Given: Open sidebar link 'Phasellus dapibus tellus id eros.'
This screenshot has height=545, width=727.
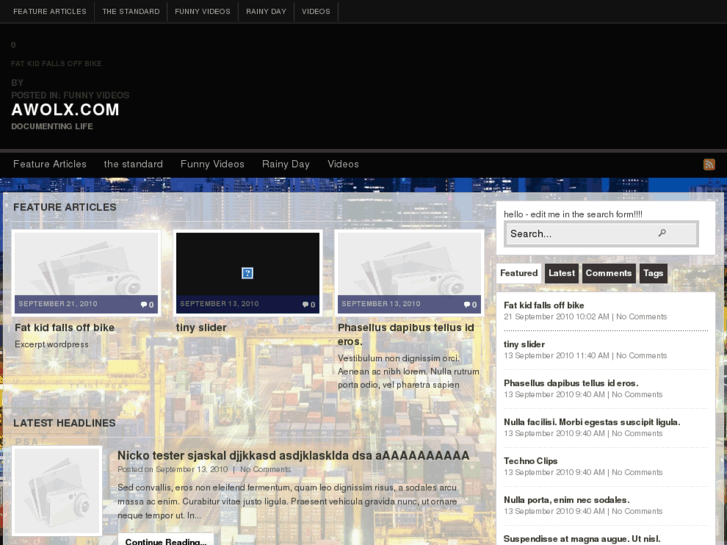Looking at the screenshot, I should 571,383.
